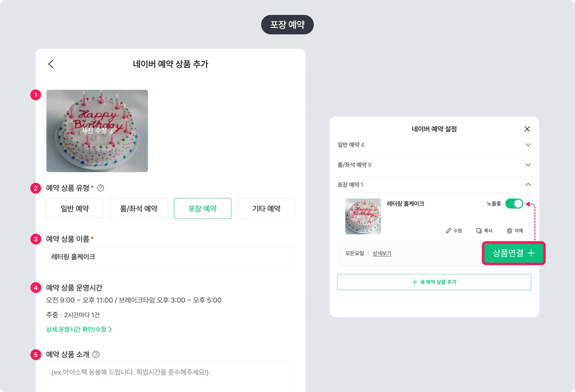The height and width of the screenshot is (392, 575).
Task: Click the 새 예약 상품 추가 button
Action: point(434,282)
